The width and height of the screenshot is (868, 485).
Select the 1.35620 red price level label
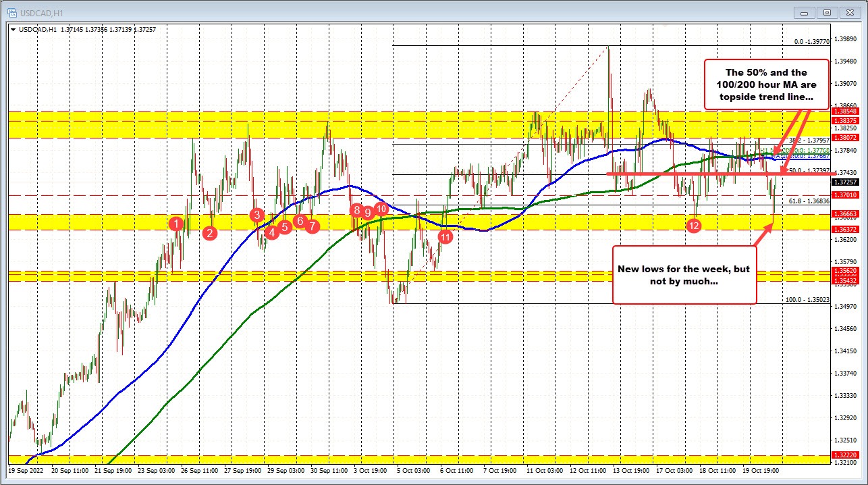coord(846,270)
